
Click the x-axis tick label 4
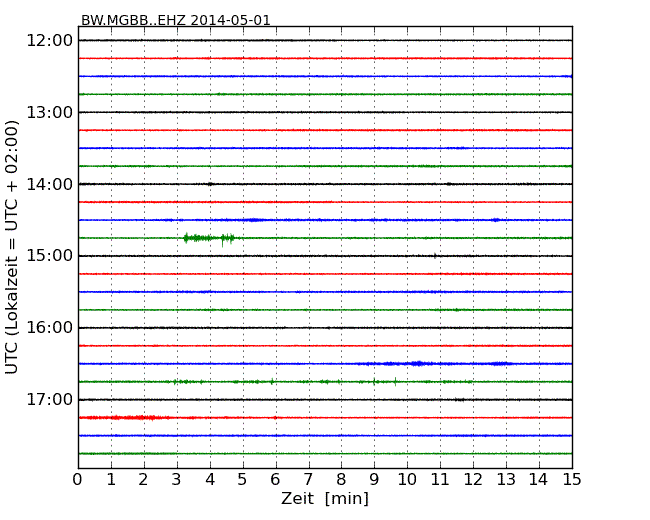pos(210,480)
